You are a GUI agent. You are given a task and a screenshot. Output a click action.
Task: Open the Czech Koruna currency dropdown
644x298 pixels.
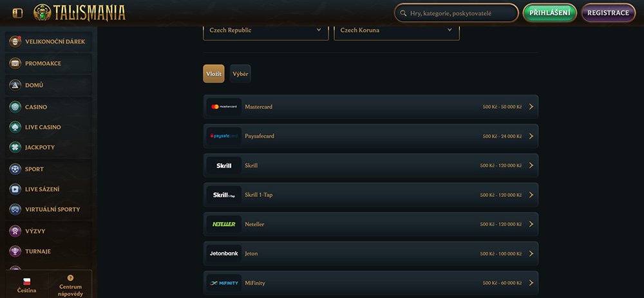click(x=397, y=32)
